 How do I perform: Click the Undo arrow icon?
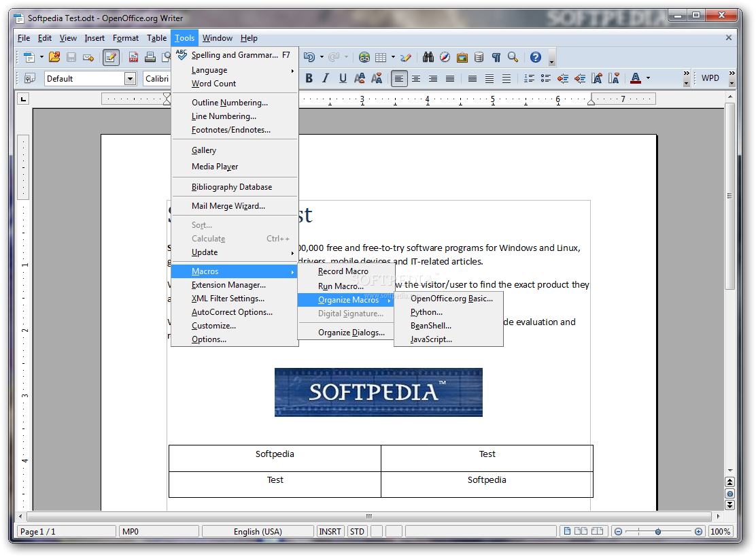[309, 57]
